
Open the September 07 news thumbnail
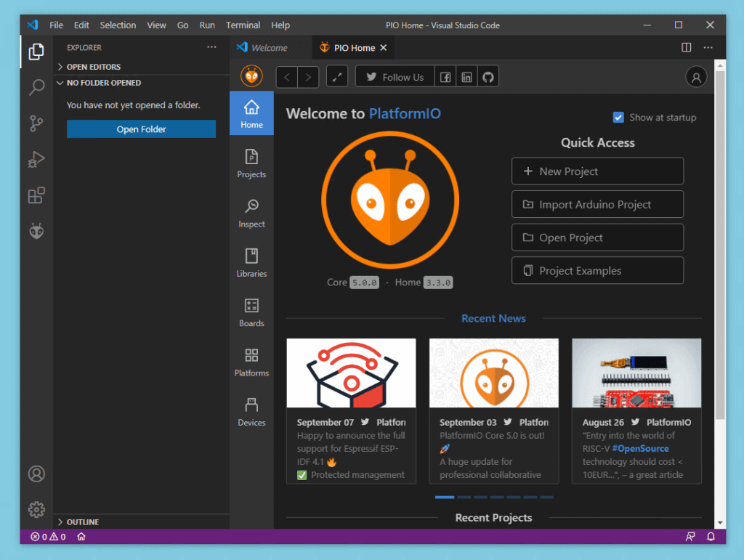pos(351,373)
